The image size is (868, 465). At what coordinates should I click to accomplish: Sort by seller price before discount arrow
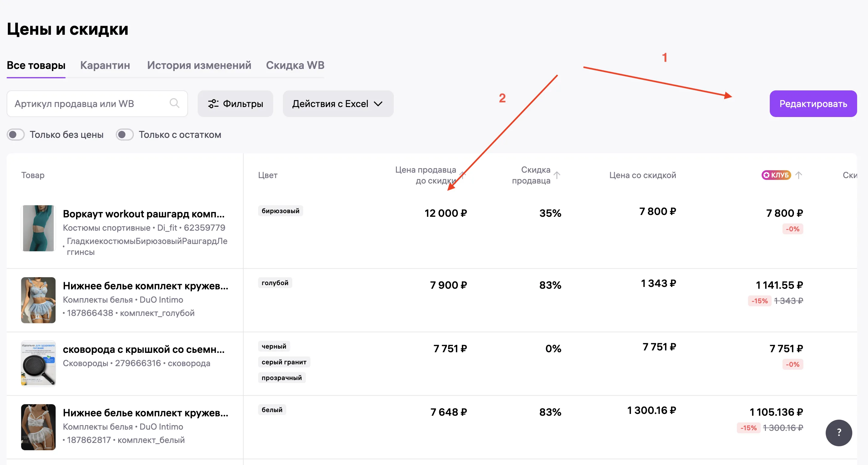pyautogui.click(x=463, y=175)
